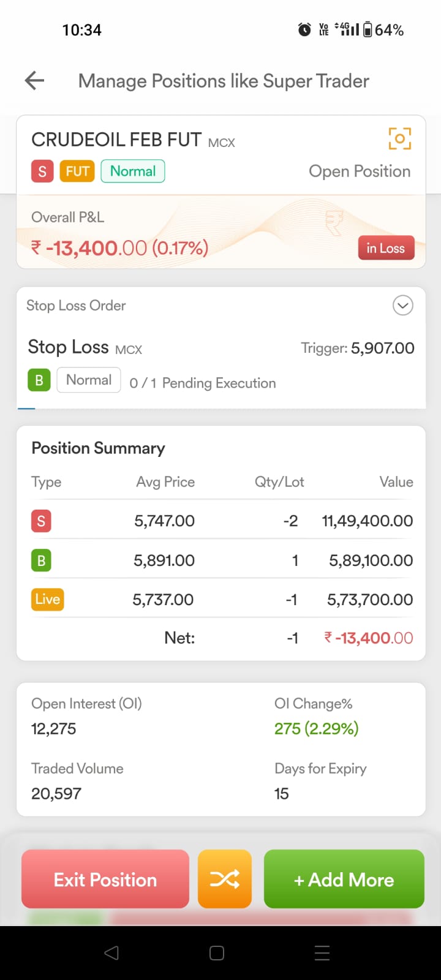Tap the Live badge in Position Summary
This screenshot has height=980, width=441.
coord(47,599)
